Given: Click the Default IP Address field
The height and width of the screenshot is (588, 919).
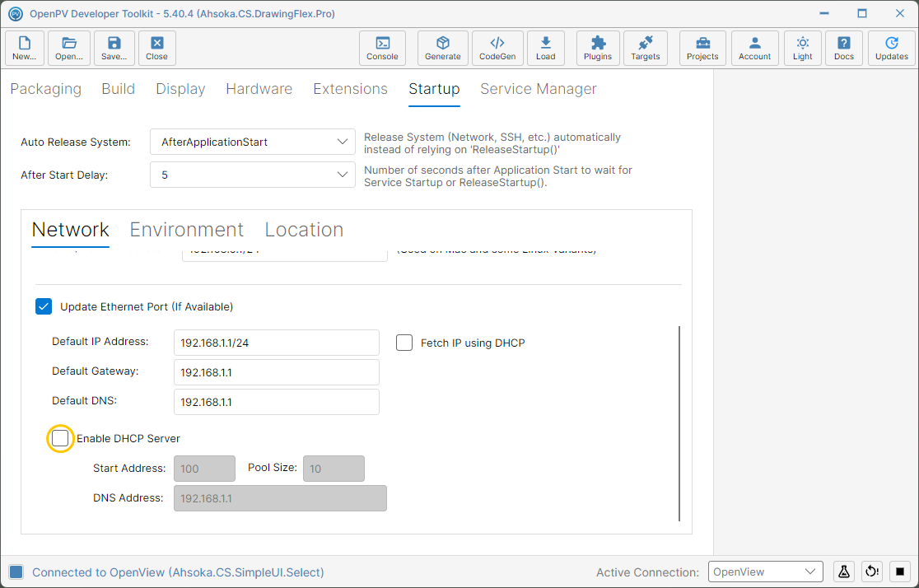Looking at the screenshot, I should click(277, 343).
